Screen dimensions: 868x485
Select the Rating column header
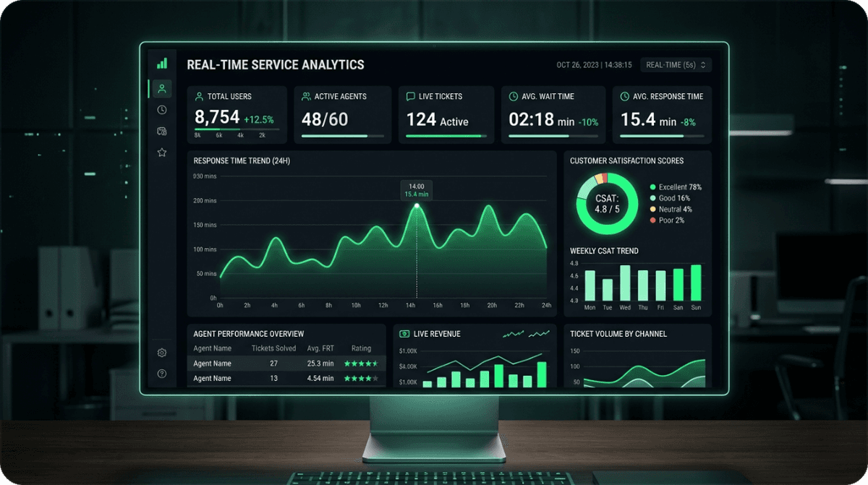click(362, 348)
